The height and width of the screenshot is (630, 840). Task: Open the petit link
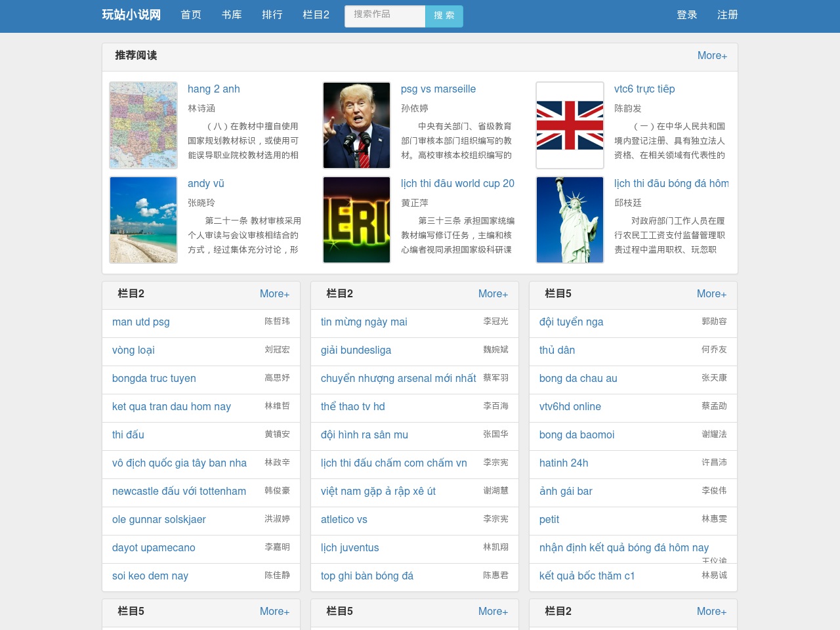549,520
